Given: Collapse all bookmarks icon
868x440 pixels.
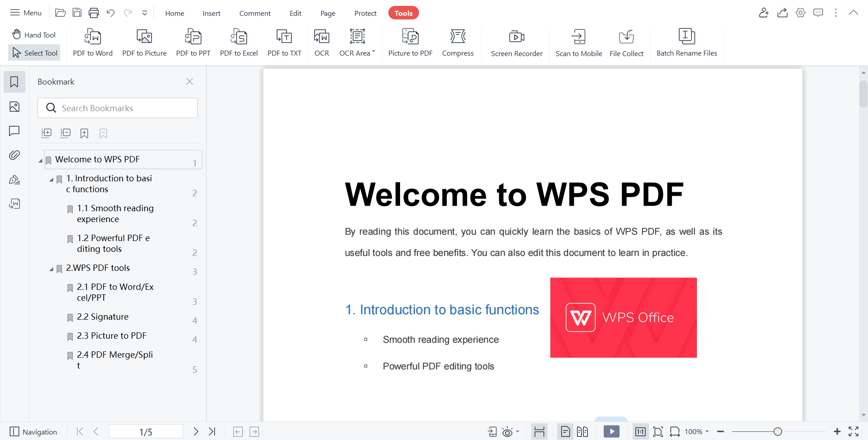Looking at the screenshot, I should pyautogui.click(x=66, y=133).
